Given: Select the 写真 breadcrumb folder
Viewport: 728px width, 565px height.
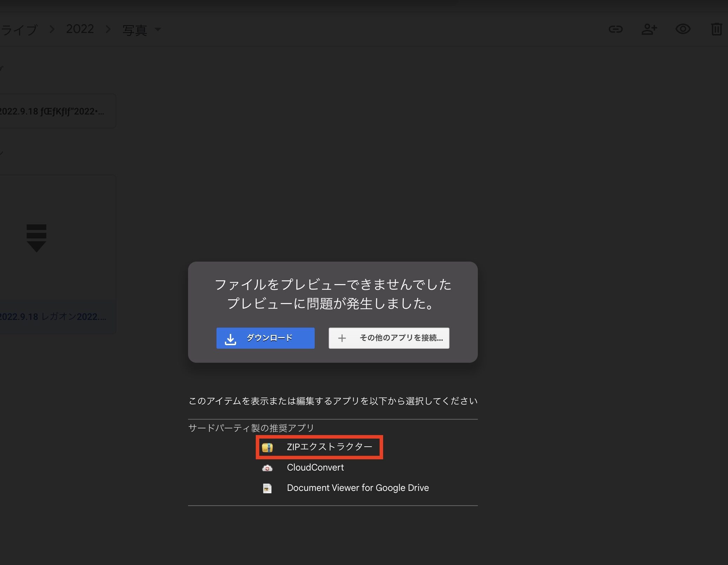Looking at the screenshot, I should coord(135,29).
